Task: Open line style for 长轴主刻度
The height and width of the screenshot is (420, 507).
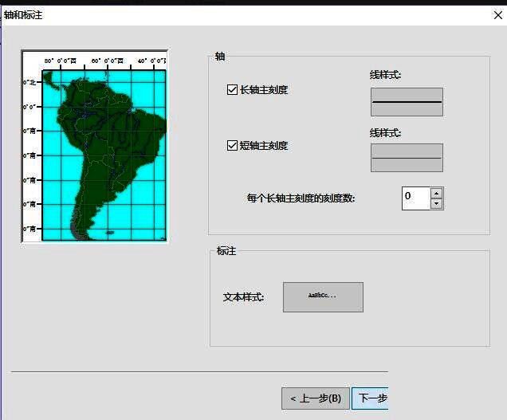Action: [x=407, y=102]
